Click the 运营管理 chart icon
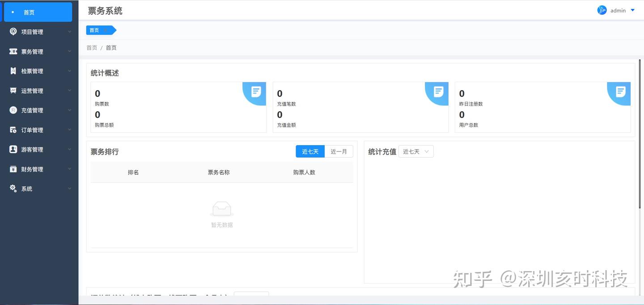 pos(13,91)
